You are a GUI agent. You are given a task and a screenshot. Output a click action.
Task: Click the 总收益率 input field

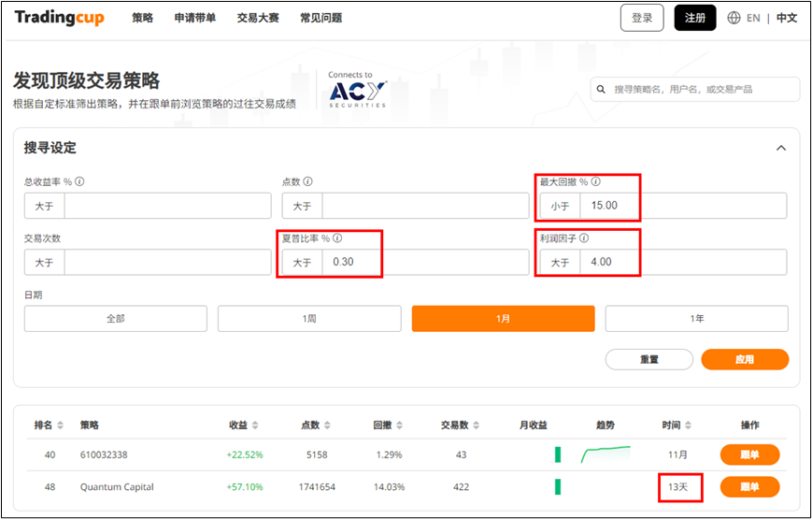coord(167,206)
